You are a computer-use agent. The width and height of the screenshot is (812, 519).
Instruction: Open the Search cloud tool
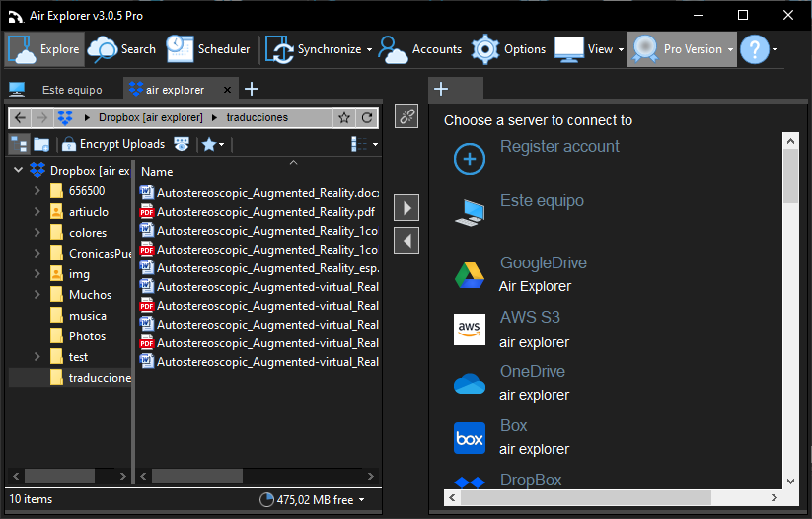point(121,49)
